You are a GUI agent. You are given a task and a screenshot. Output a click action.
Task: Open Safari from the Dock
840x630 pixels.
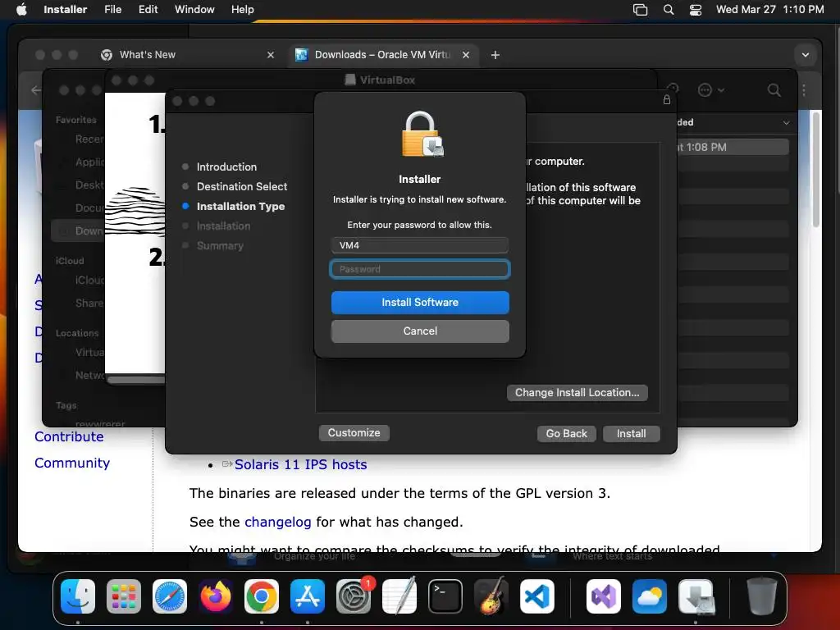tap(170, 596)
